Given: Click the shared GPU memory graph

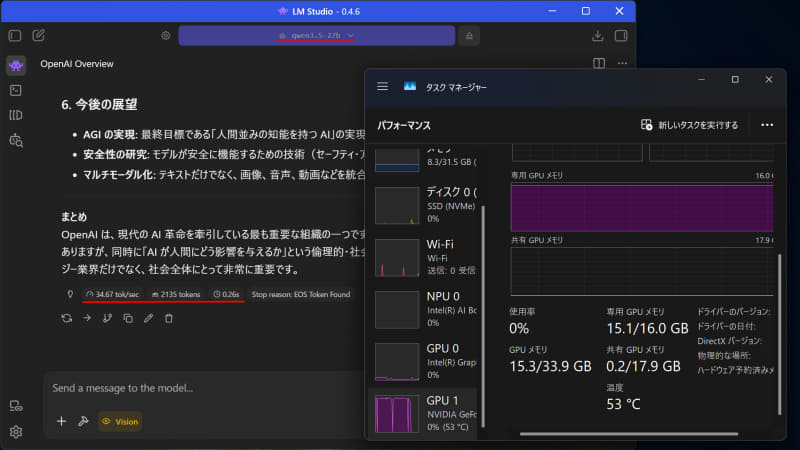Looking at the screenshot, I should click(x=642, y=272).
